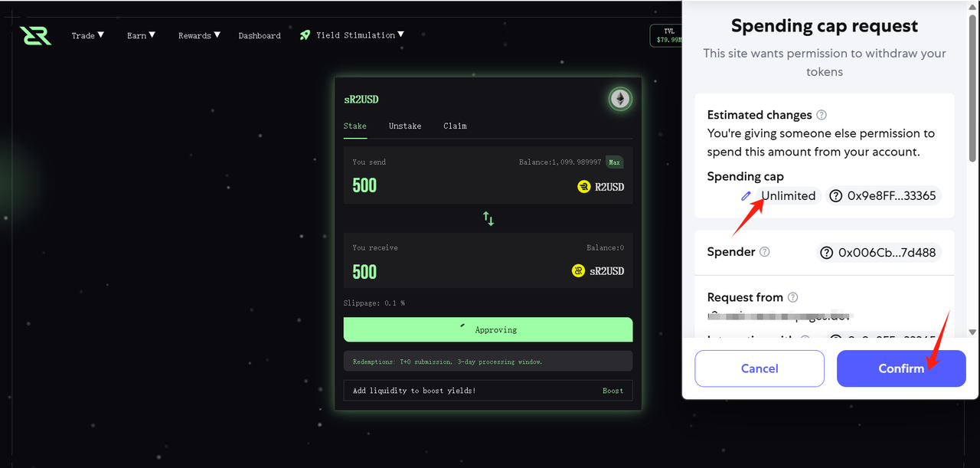Open the Dashboard page from the nav bar
The image size is (980, 468).
[x=260, y=36]
